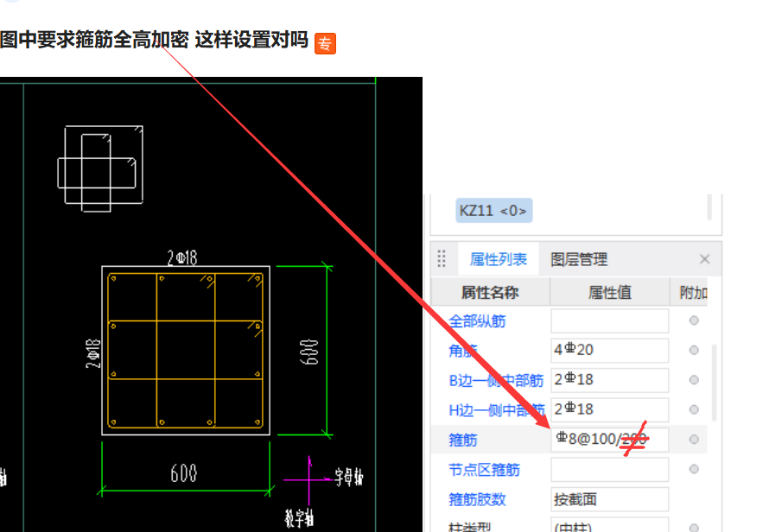Click the 字母轴 axis label

(348, 477)
